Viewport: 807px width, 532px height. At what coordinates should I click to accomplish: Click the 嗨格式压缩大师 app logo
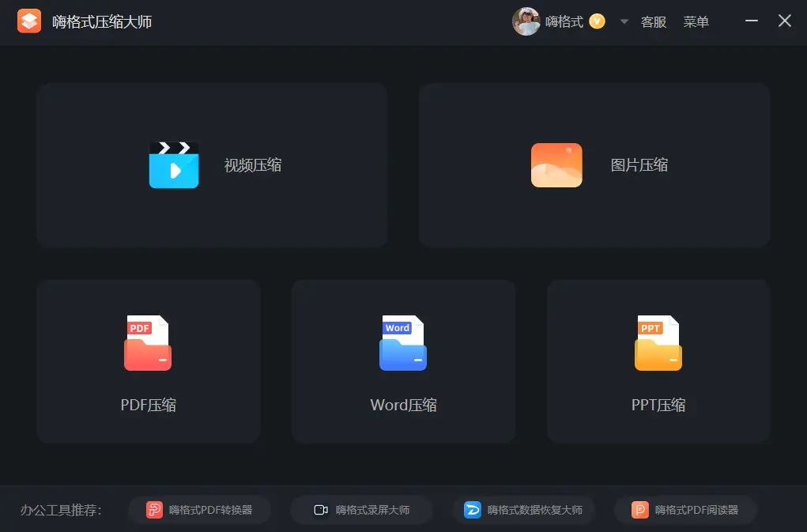[x=29, y=21]
